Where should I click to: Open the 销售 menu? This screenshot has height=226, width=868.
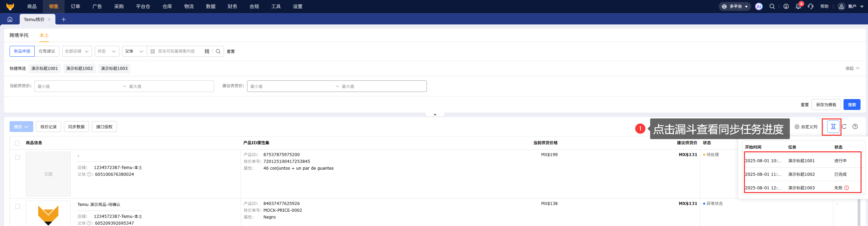(54, 6)
